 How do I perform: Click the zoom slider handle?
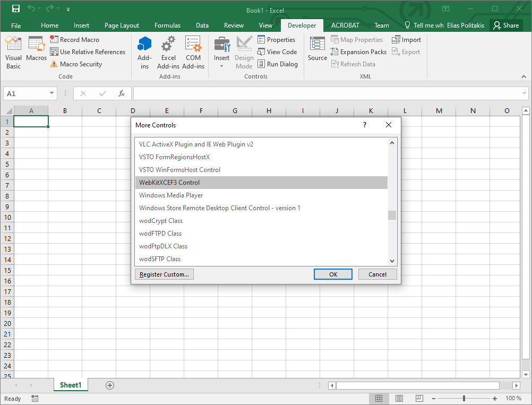click(464, 399)
